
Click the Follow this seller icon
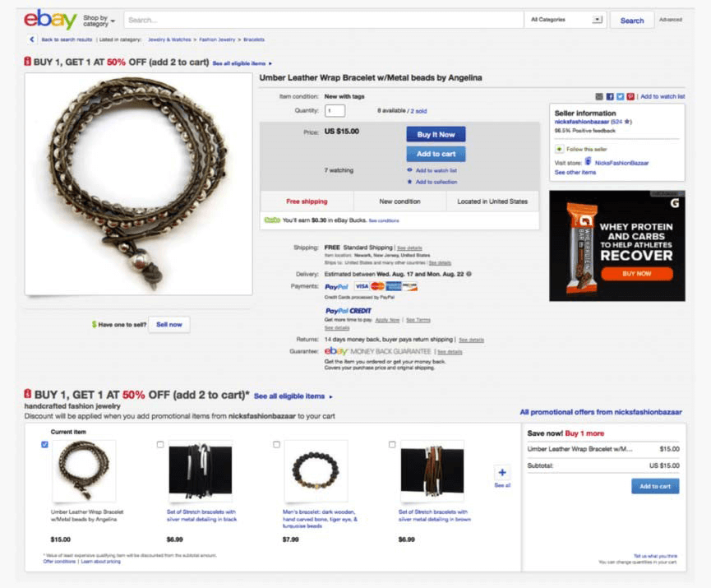pyautogui.click(x=559, y=149)
